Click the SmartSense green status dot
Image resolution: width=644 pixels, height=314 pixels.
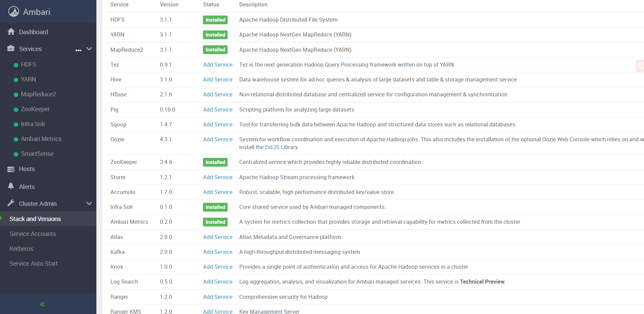click(x=16, y=154)
